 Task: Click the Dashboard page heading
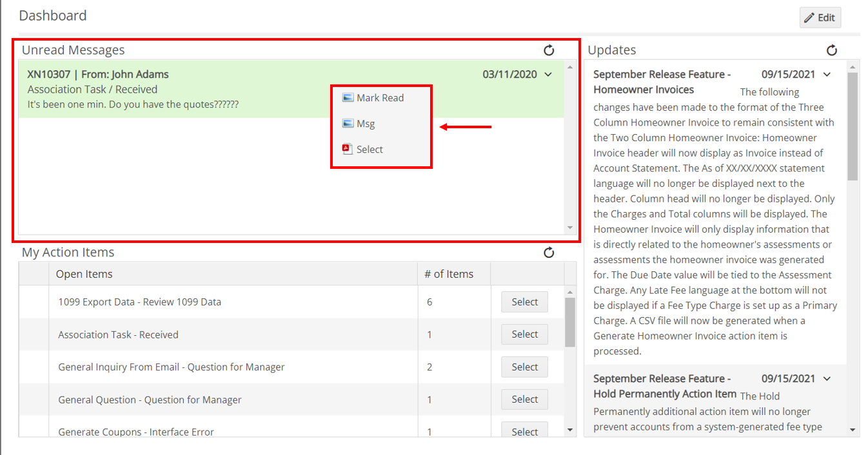coord(53,15)
